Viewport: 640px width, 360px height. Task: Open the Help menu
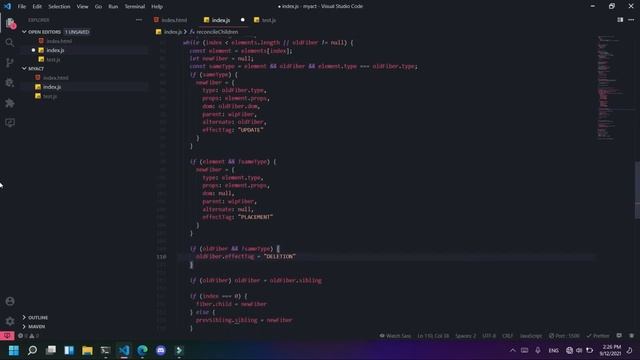click(157, 6)
